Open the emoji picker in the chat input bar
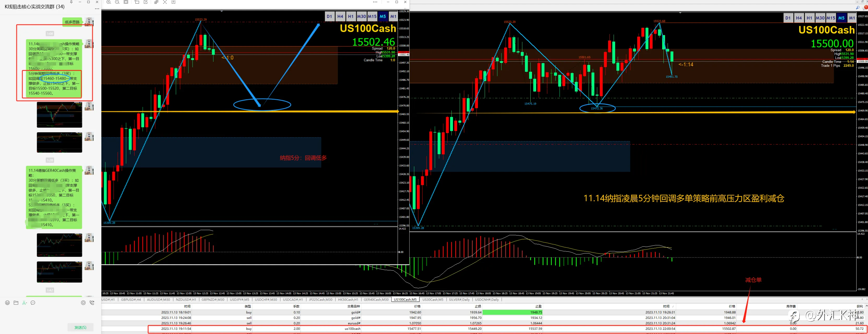 point(7,303)
